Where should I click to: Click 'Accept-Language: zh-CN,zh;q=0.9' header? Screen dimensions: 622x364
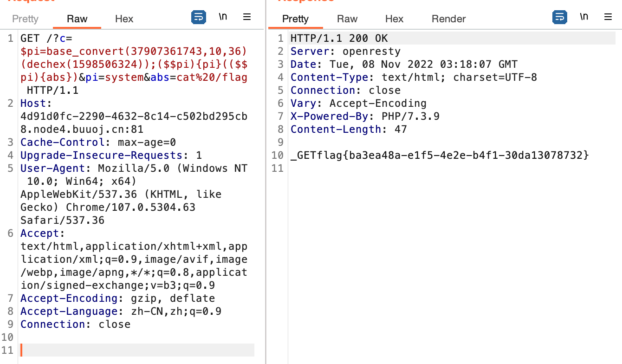(x=121, y=311)
